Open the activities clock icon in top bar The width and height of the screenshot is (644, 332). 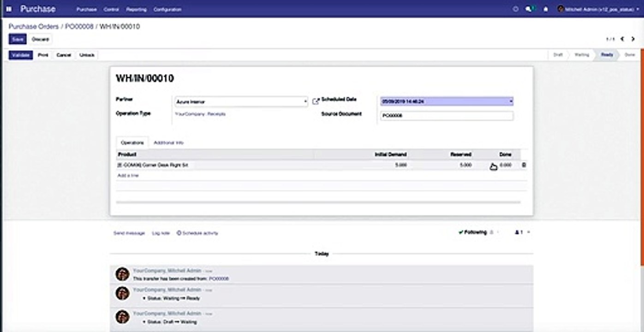pos(516,9)
